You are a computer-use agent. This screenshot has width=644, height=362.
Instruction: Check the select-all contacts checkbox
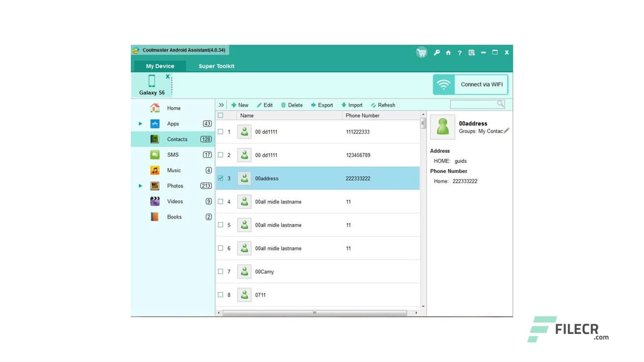click(220, 115)
